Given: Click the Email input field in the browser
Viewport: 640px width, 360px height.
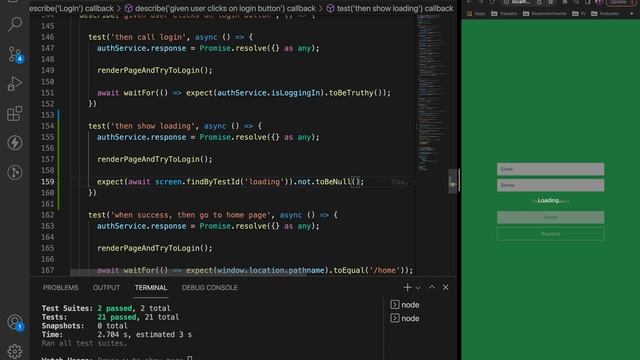Looking at the screenshot, I should (550, 169).
